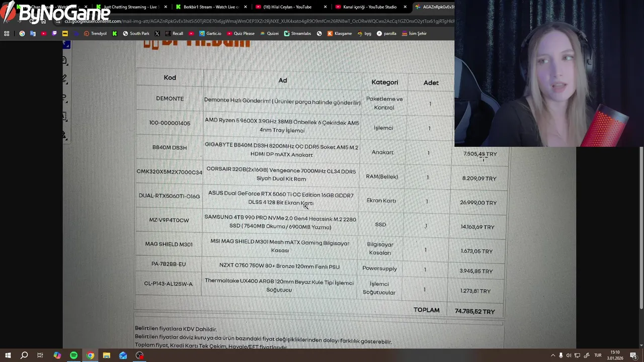Click the Ad column header
Viewport: 644px width, 362px height.
click(283, 80)
